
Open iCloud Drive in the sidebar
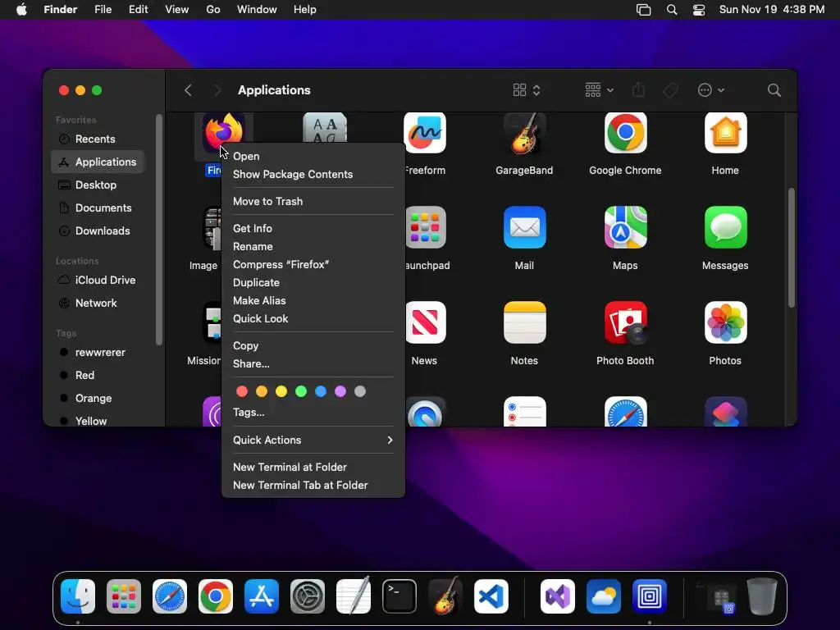click(98, 281)
